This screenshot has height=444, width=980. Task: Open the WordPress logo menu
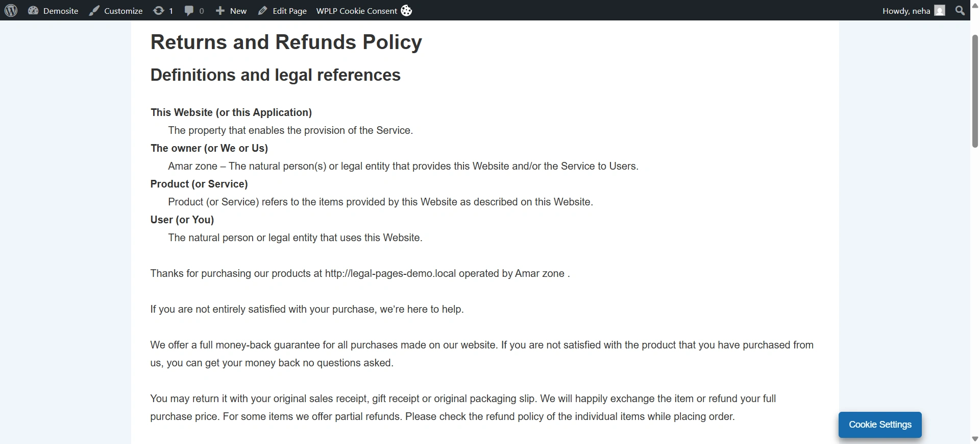pyautogui.click(x=11, y=10)
